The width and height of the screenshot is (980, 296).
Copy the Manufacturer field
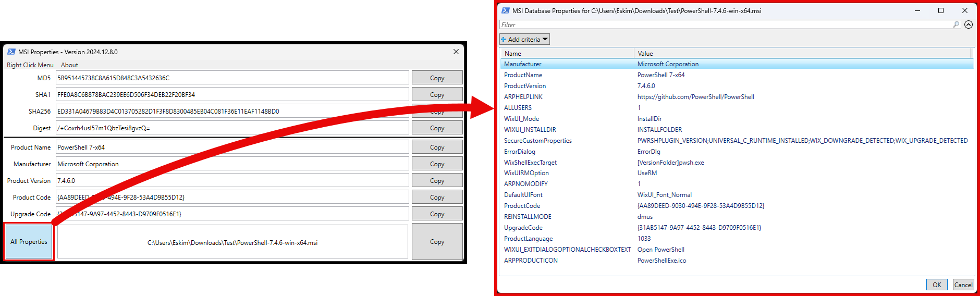437,164
